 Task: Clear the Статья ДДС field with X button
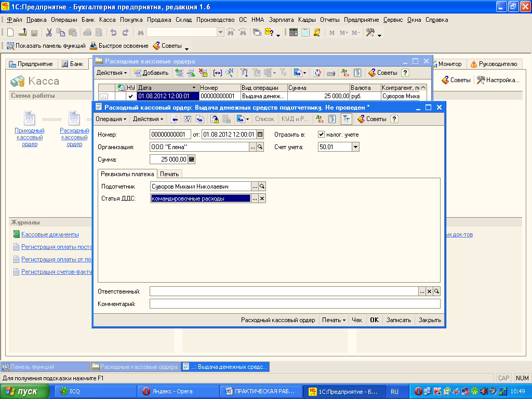pyautogui.click(x=262, y=198)
